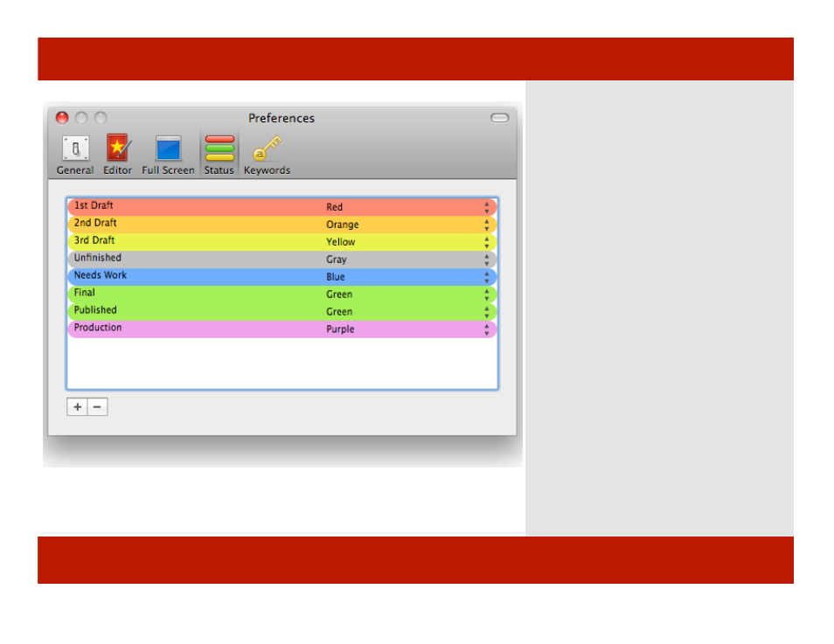Click the Green value in Published row

[339, 312]
